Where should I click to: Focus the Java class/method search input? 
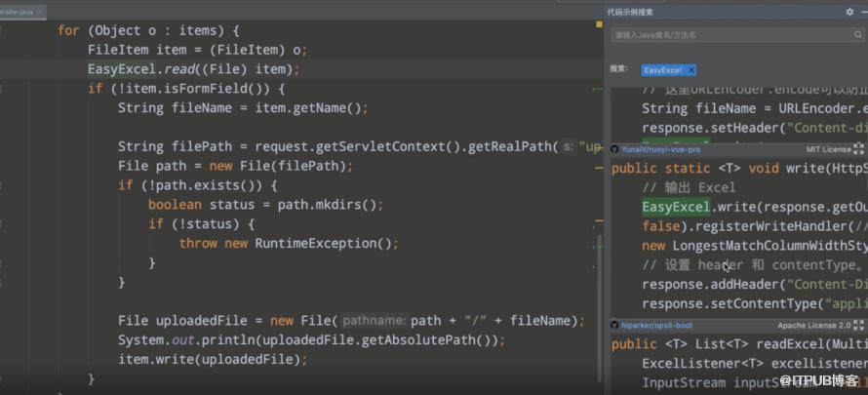[738, 35]
